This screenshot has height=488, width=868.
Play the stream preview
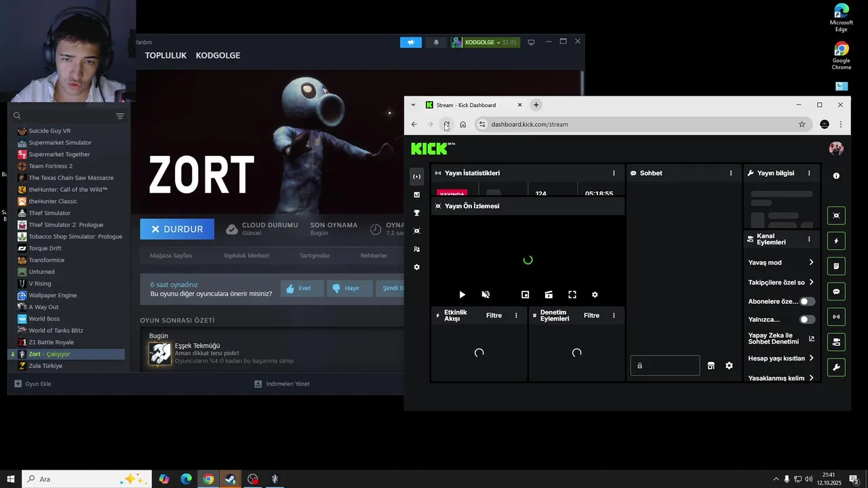(x=462, y=295)
